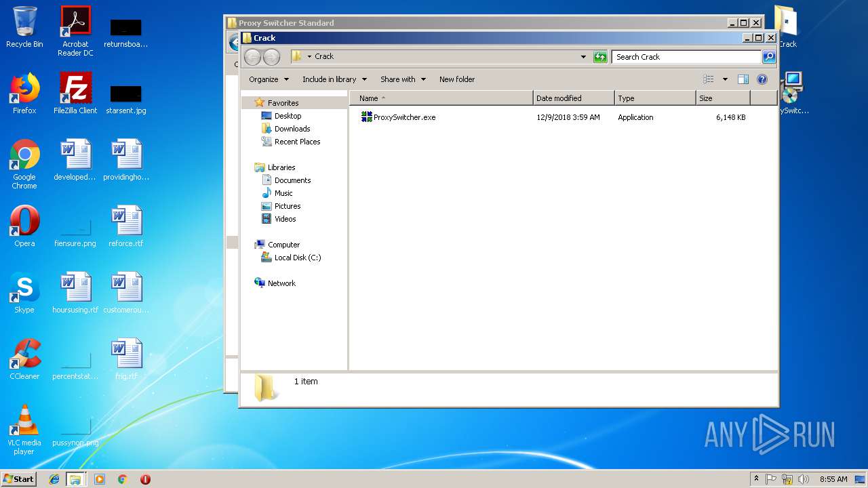Launch Skype from desktop
Screen dimensions: 868x488
pyautogui.click(x=24, y=293)
